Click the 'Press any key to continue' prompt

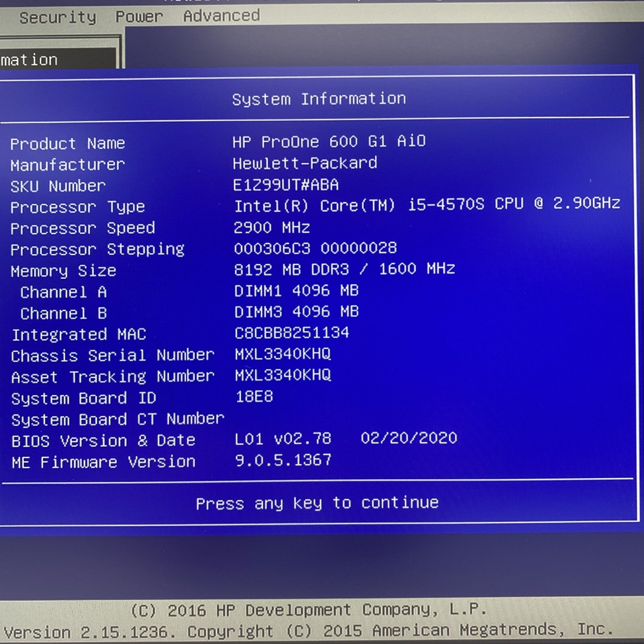(317, 503)
